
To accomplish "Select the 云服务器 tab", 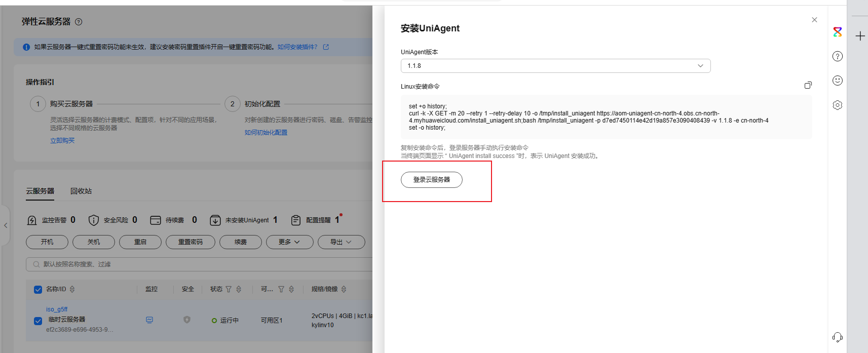I will pos(40,191).
